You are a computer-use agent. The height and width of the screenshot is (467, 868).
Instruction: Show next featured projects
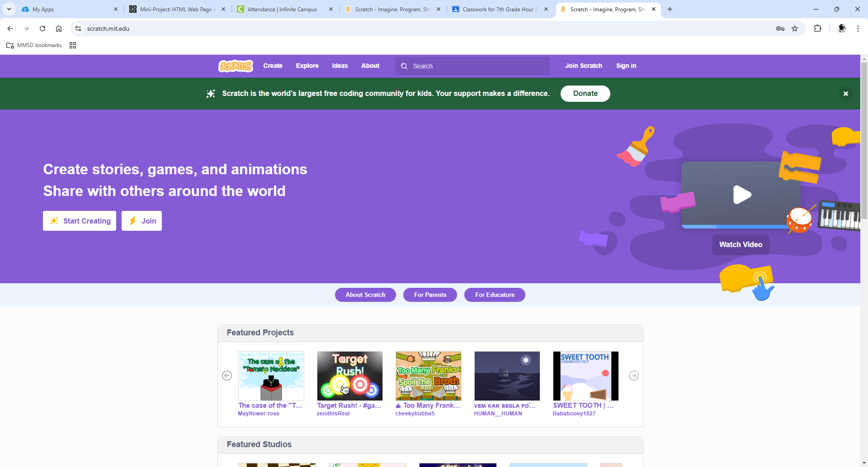pos(633,376)
